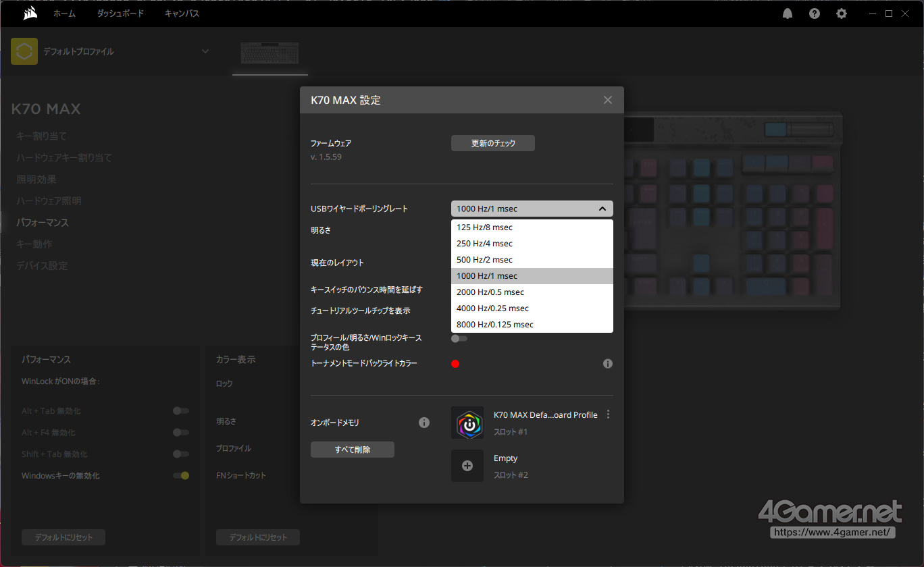
Task: Open the キャンバス tab
Action: (x=182, y=13)
